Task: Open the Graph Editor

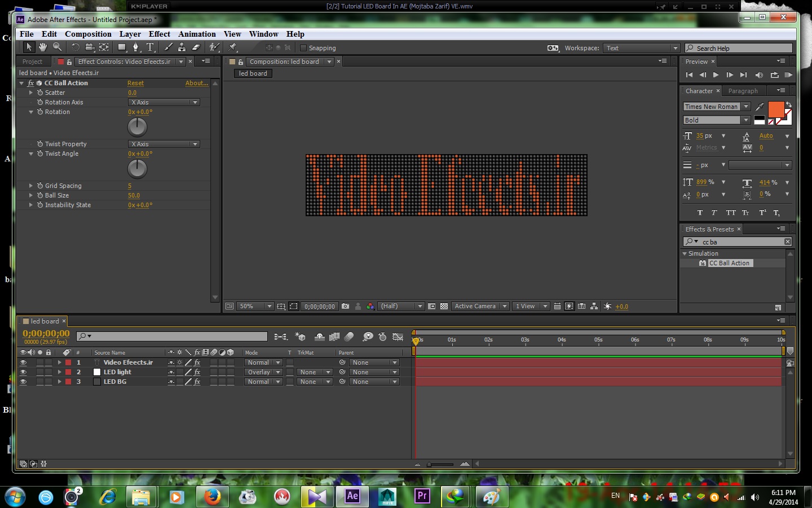Action: (x=398, y=337)
